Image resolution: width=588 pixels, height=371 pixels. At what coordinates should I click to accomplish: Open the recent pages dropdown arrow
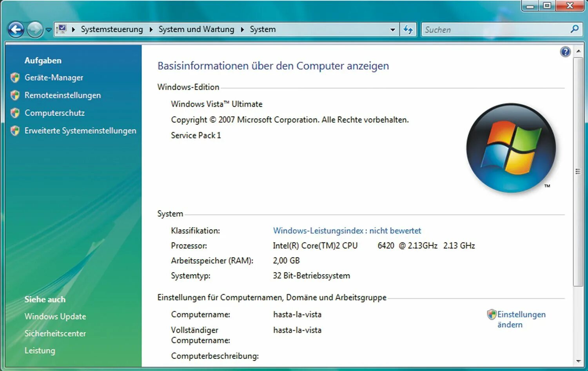point(49,30)
